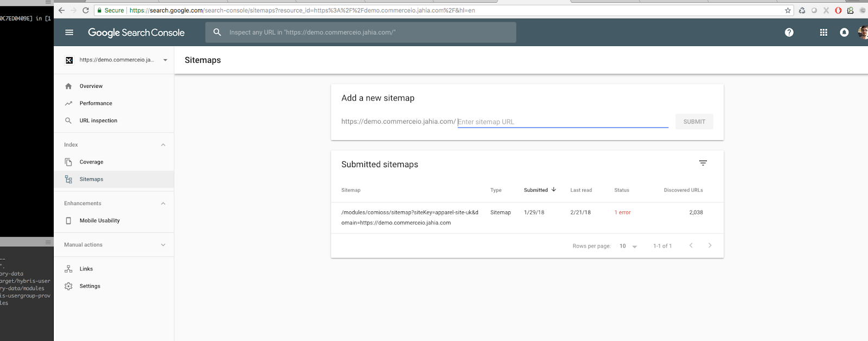The width and height of the screenshot is (868, 341).
Task: Sort by Status column header
Action: [x=622, y=190]
